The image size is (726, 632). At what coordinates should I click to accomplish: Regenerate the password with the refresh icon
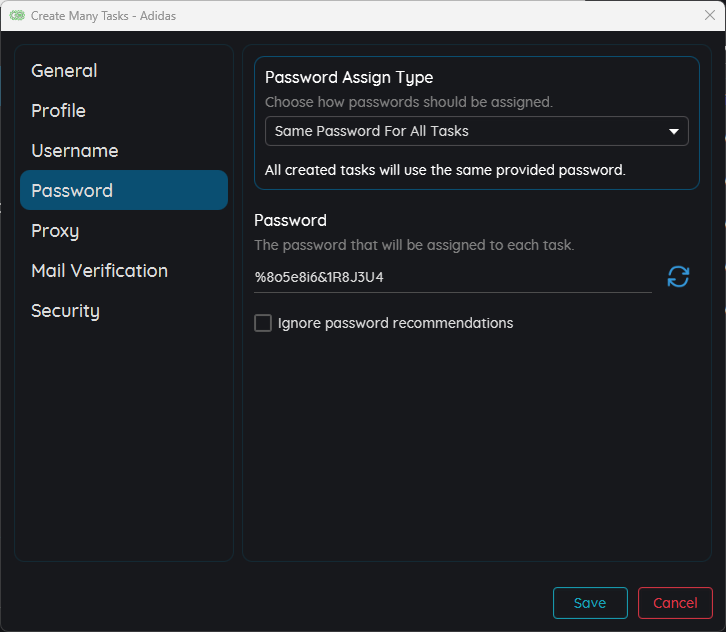pyautogui.click(x=678, y=277)
